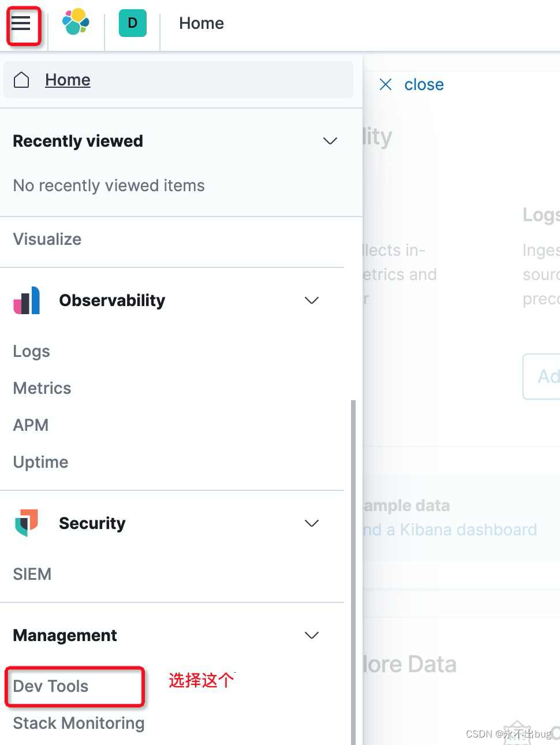Open the Home navigation link
560x745 pixels.
coord(68,80)
